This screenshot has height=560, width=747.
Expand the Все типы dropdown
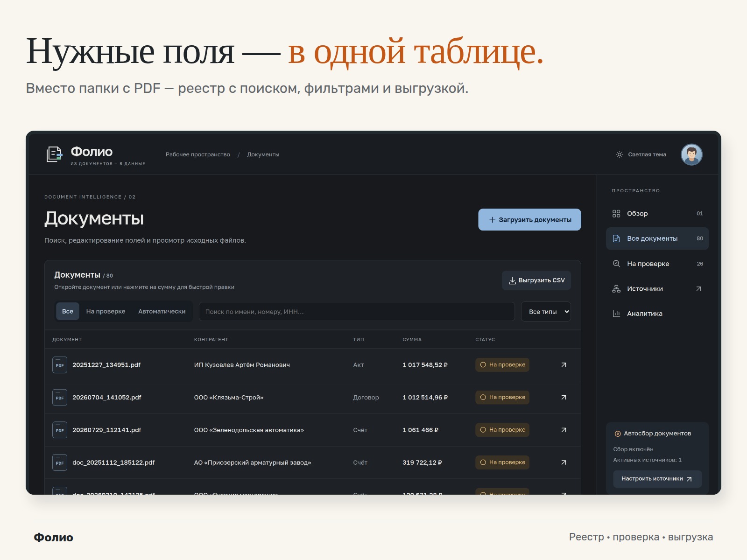546,312
